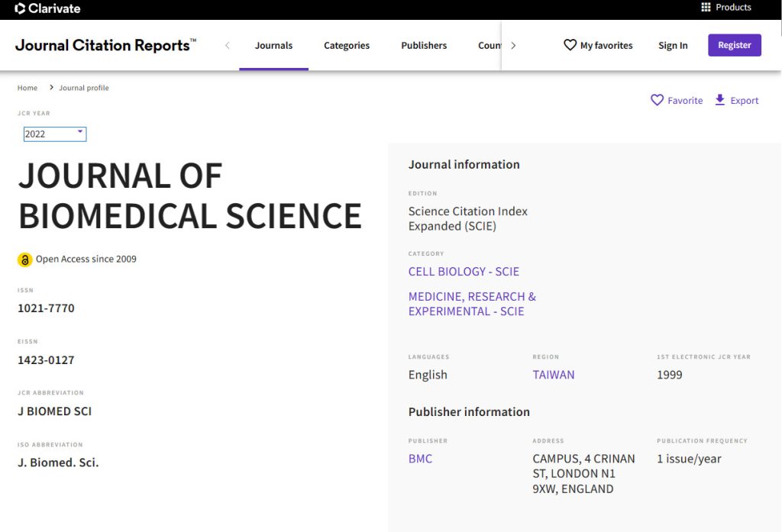Click the Clarivate logo
Image resolution: width=782 pixels, height=532 pixels.
click(47, 8)
